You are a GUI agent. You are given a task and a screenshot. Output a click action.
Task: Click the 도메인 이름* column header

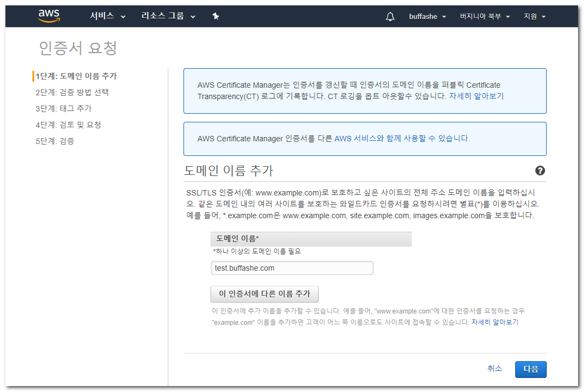click(311, 238)
